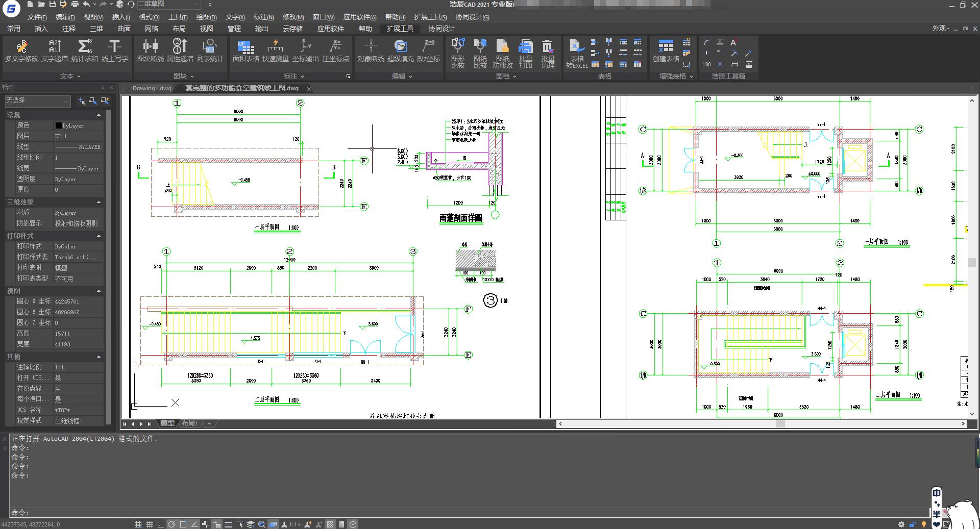Click the 文字递增 text increment tool
The width and height of the screenshot is (980, 529).
55,51
